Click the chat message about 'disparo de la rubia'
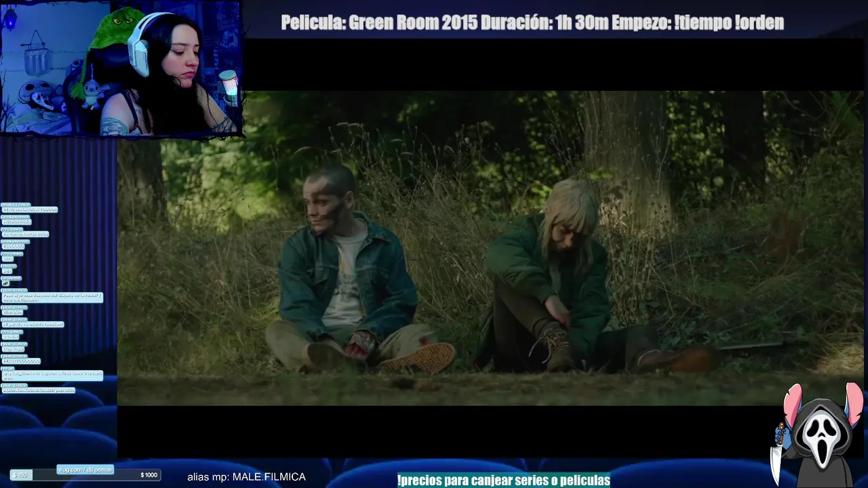This screenshot has height=488, width=868. [52, 298]
